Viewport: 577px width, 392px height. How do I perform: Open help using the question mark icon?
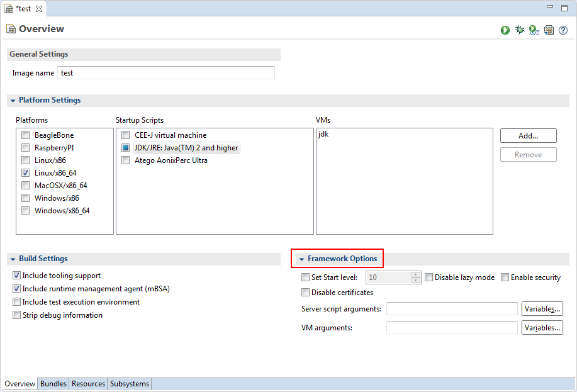pos(563,30)
